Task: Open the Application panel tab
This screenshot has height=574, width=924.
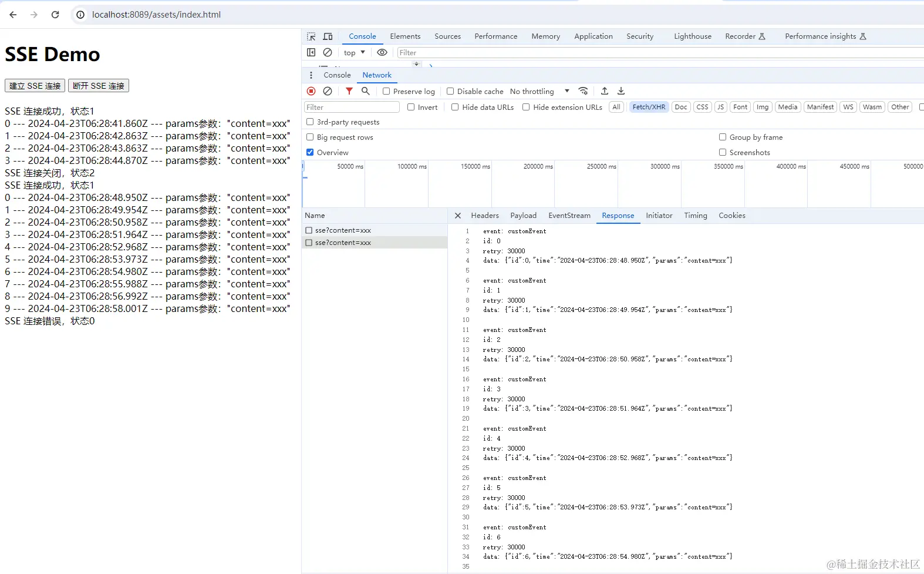Action: [x=593, y=36]
